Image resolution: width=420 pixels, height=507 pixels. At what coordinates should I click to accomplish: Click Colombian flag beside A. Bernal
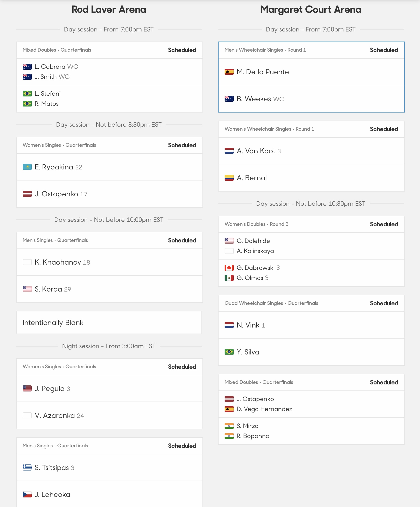tap(229, 178)
